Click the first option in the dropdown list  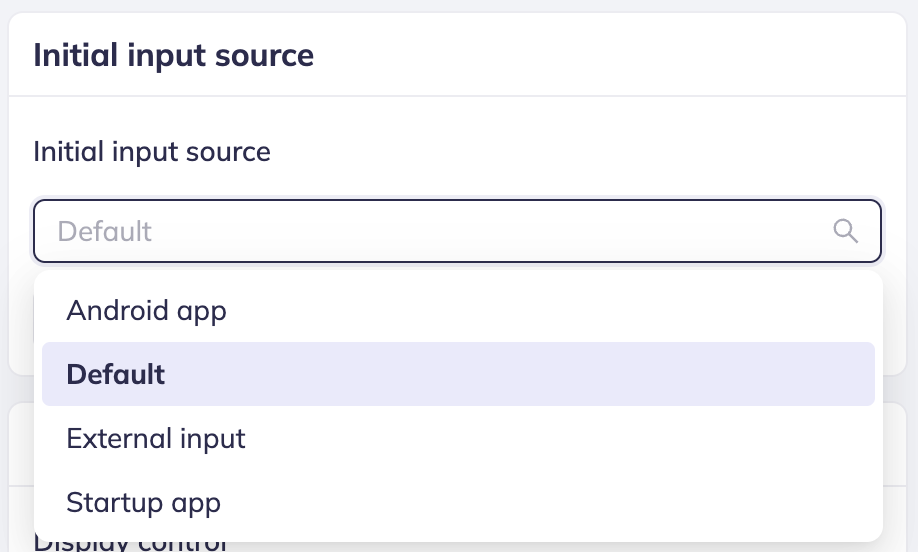146,311
